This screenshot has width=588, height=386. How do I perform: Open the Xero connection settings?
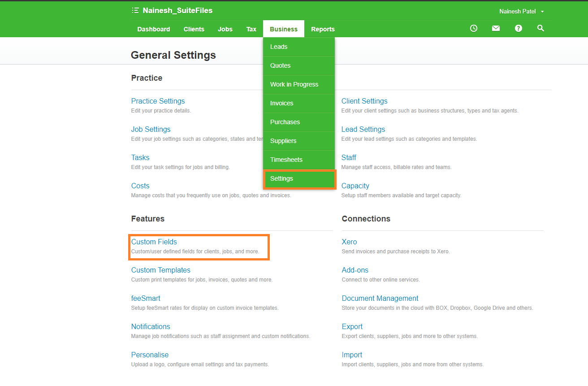click(x=349, y=242)
